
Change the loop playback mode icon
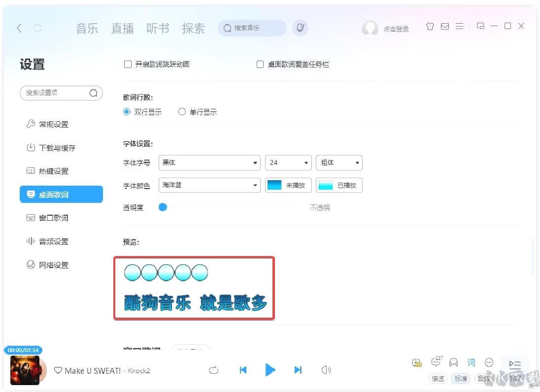click(x=213, y=370)
